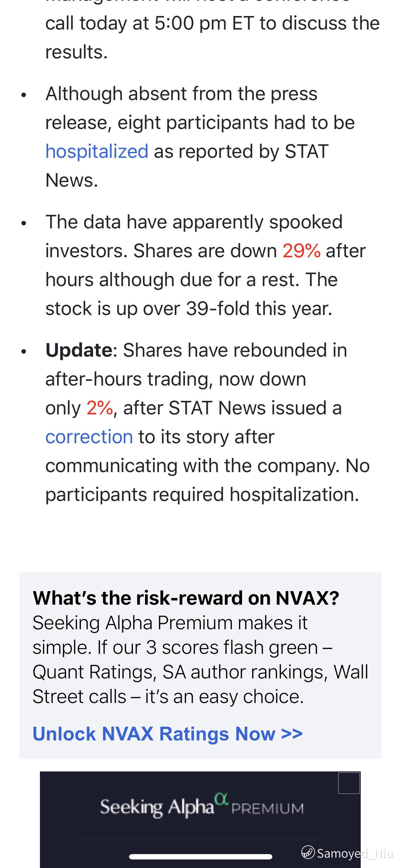401x868 pixels.
Task: Tap the red 2% share change figure
Action: tap(100, 408)
